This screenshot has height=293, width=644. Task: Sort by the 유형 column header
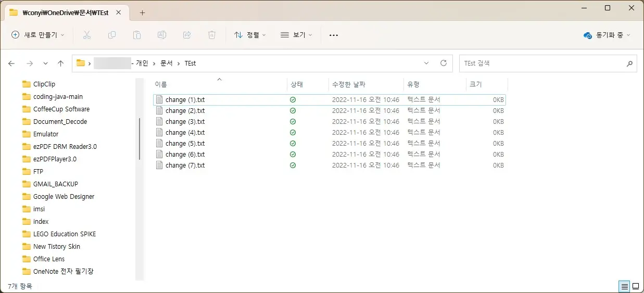coord(435,84)
